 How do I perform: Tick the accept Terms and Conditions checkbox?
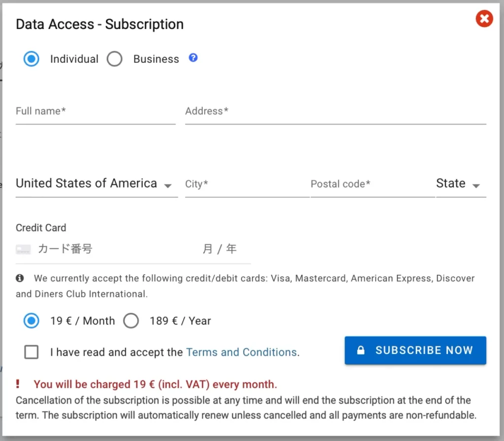point(31,352)
